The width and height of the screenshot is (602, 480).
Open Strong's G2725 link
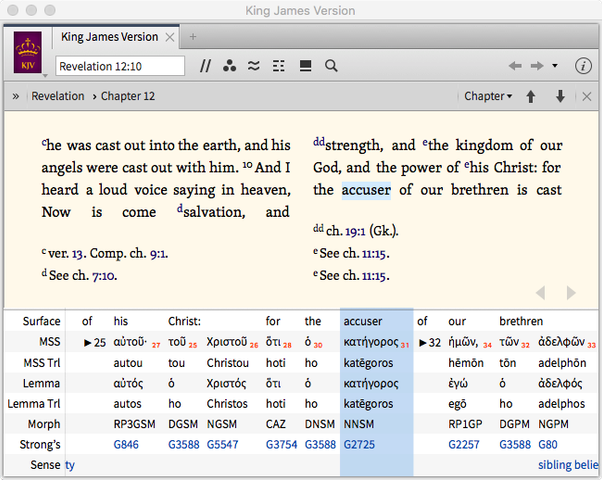[x=359, y=445]
